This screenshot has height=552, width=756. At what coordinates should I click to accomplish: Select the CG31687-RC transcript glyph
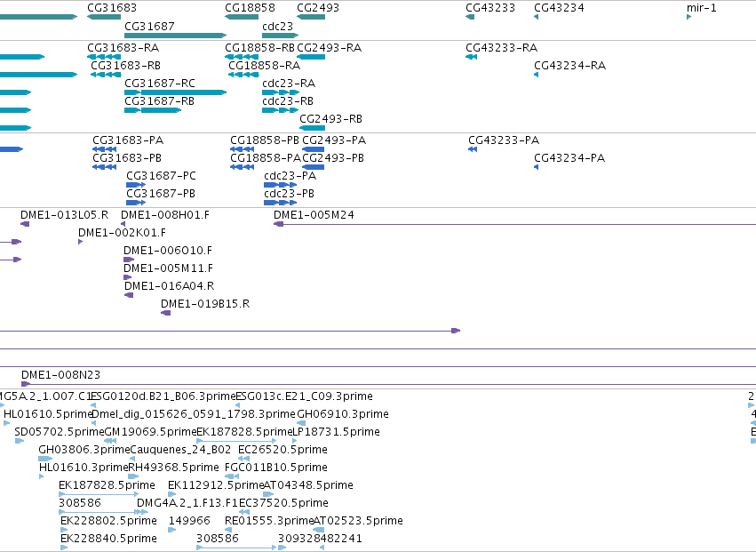(176, 92)
